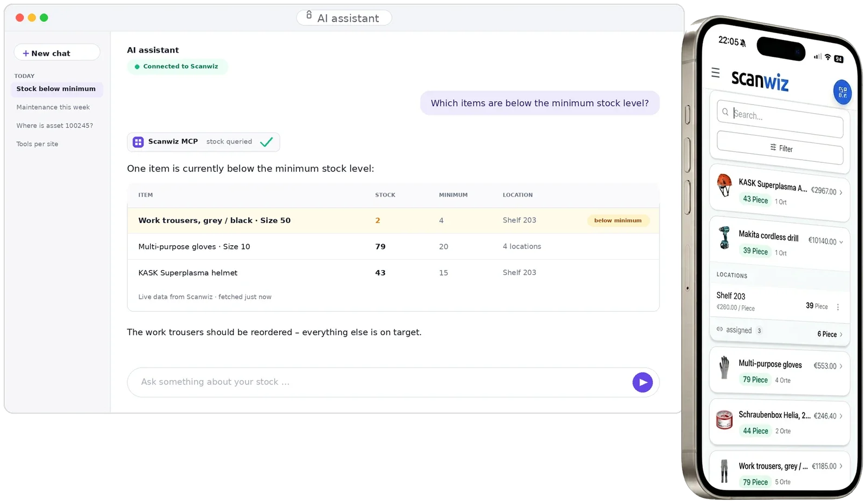Screen dimensions: 867x504
Task: Tap the Multi-purpose gloves product image
Action: point(724,367)
